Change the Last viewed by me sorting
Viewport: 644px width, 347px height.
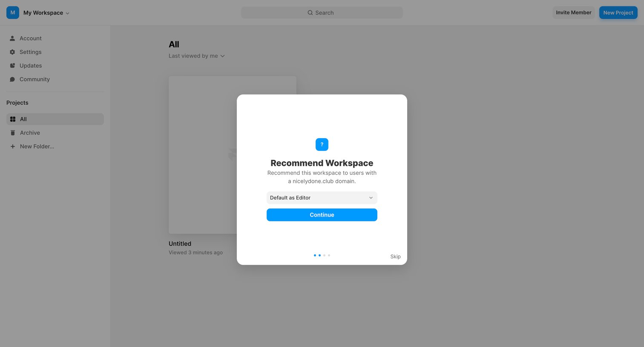(197, 56)
